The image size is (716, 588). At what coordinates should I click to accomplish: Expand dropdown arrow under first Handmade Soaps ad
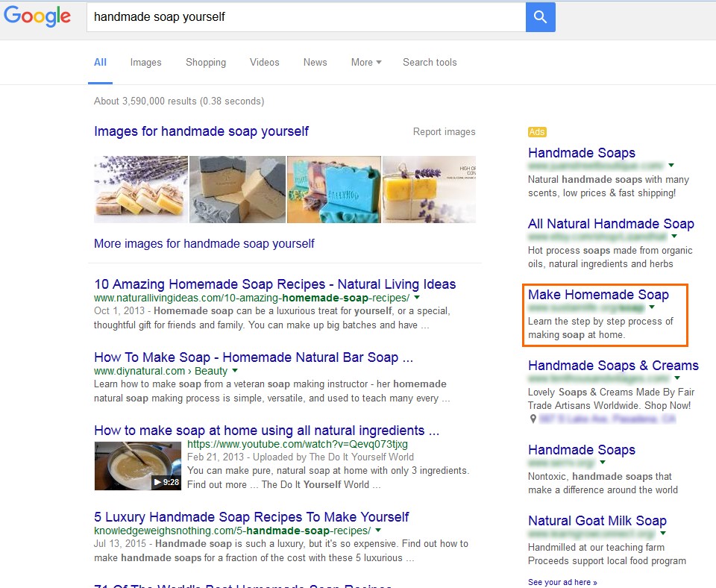[x=671, y=166]
